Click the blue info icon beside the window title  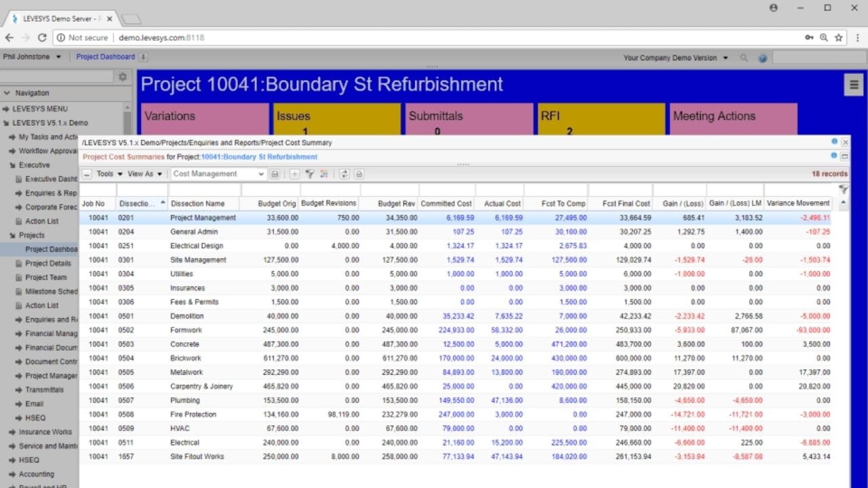click(835, 142)
